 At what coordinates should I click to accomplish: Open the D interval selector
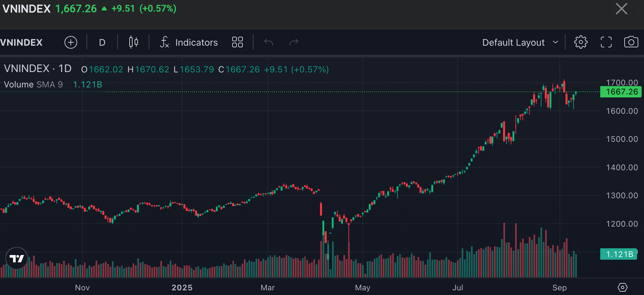click(x=102, y=42)
